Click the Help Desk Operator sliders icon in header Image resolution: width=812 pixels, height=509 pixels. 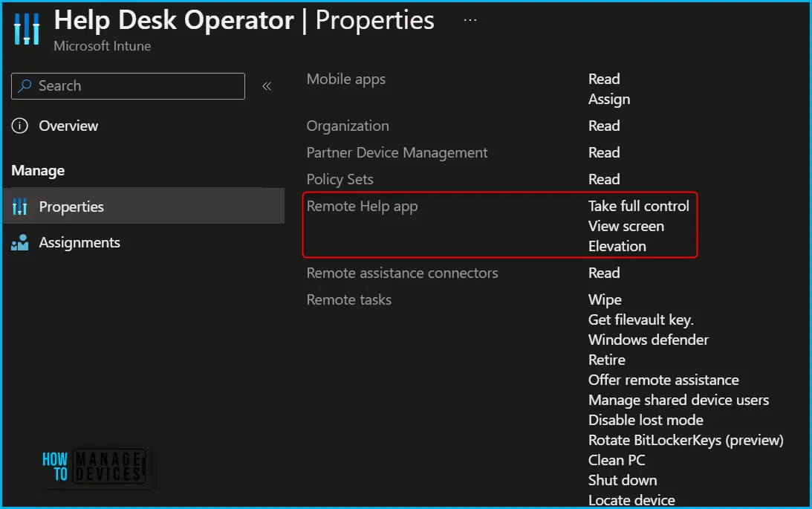click(27, 28)
